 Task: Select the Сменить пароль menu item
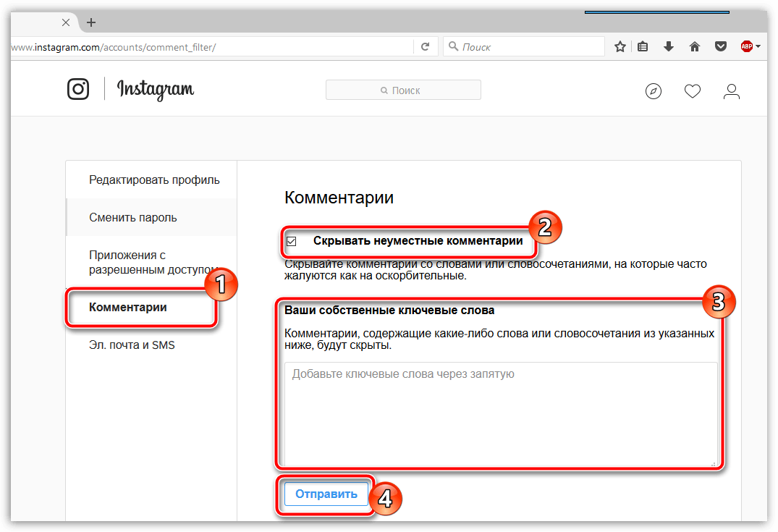coord(133,218)
